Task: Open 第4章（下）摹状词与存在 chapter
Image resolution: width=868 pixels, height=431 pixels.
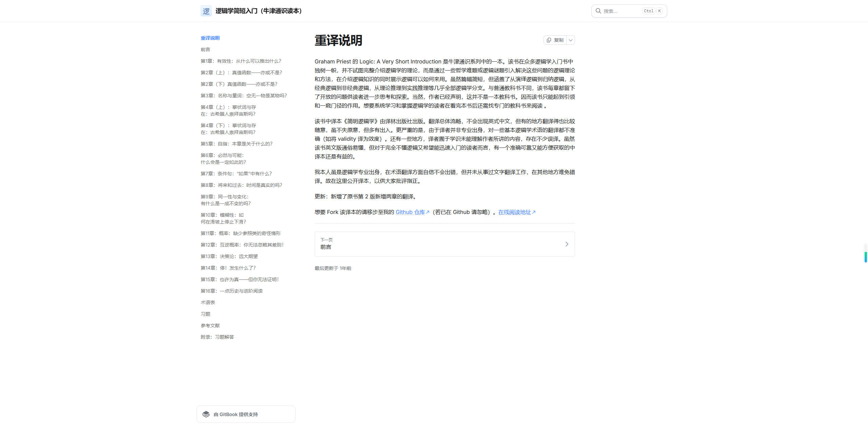Action: click(x=228, y=129)
